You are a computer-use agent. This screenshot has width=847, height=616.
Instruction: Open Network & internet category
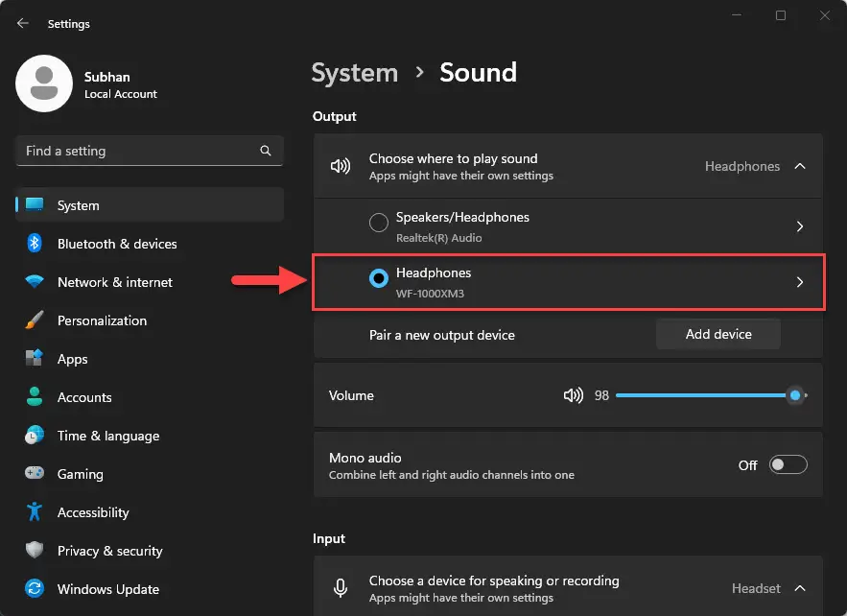click(151, 281)
